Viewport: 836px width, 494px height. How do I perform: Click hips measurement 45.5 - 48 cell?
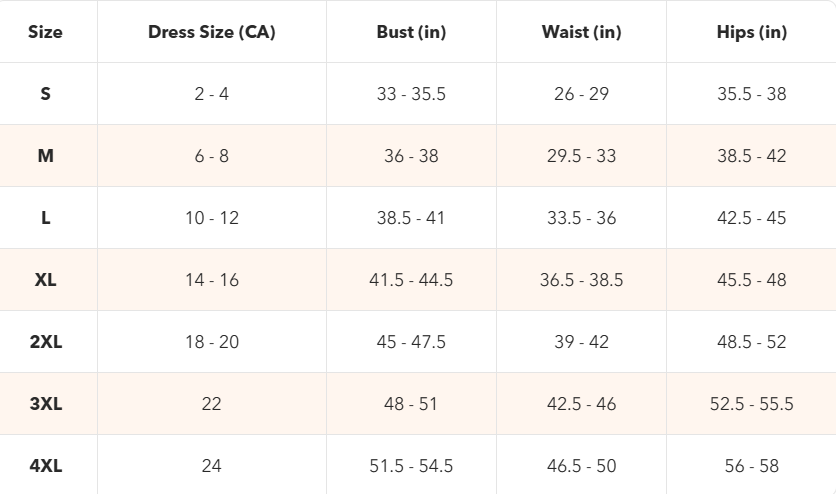(x=751, y=280)
